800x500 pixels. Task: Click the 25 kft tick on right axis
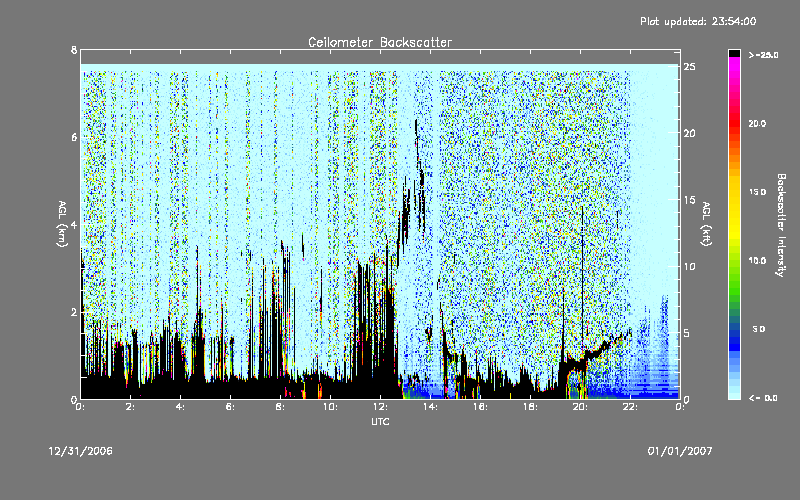(690, 67)
